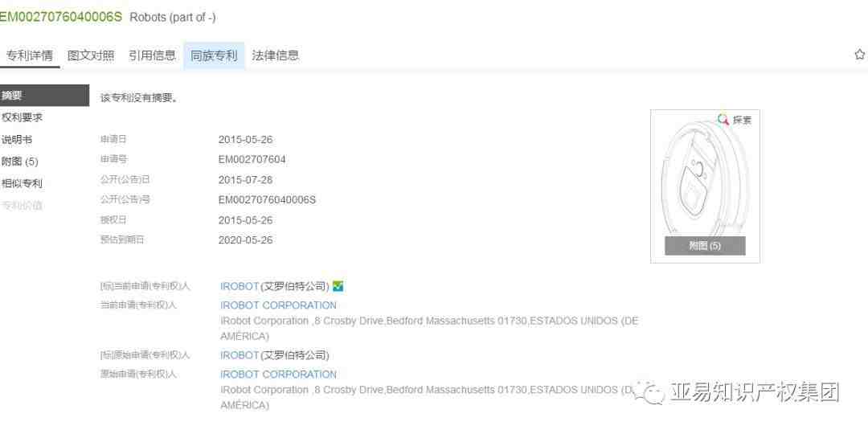
Task: Click the magnifier explore icon above the drawing
Action: [723, 119]
